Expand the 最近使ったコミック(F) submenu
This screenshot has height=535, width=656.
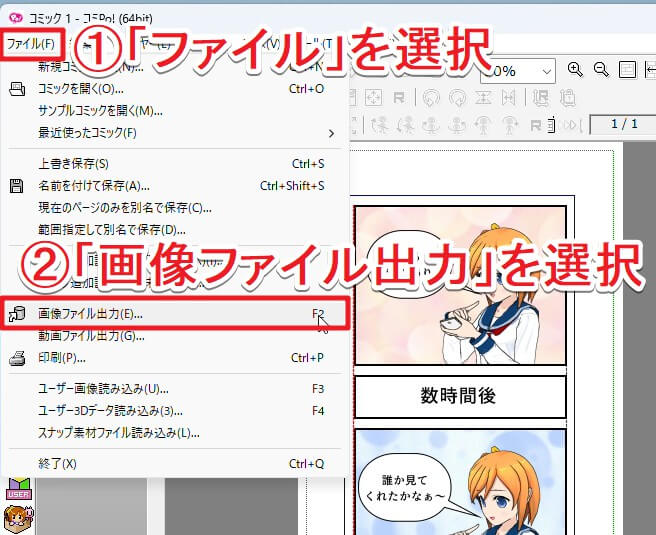[x=175, y=133]
